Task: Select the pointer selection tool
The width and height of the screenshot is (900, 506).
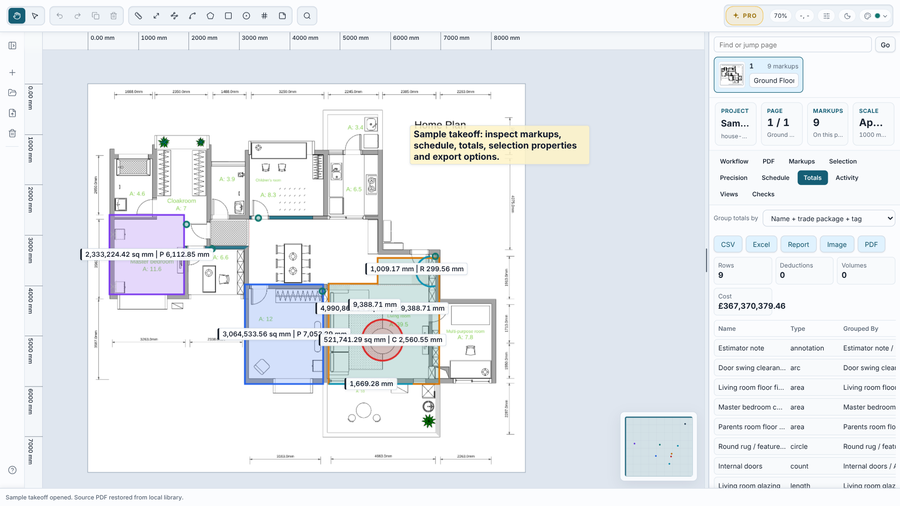Action: [x=35, y=16]
